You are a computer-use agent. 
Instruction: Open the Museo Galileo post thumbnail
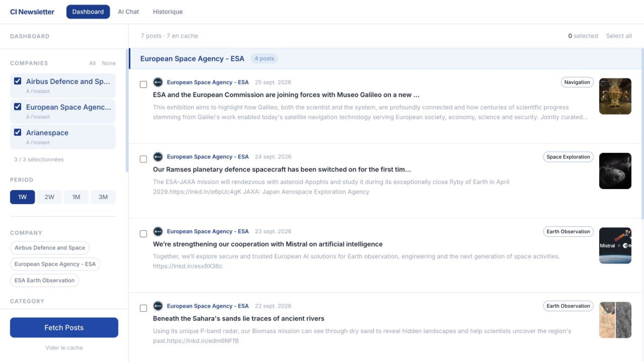click(615, 96)
